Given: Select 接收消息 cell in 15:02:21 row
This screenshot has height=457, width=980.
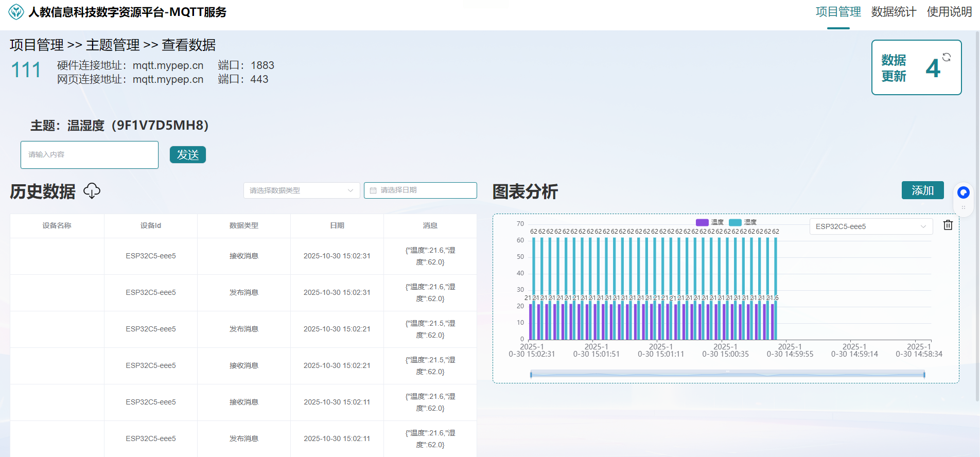Looking at the screenshot, I should 244,365.
